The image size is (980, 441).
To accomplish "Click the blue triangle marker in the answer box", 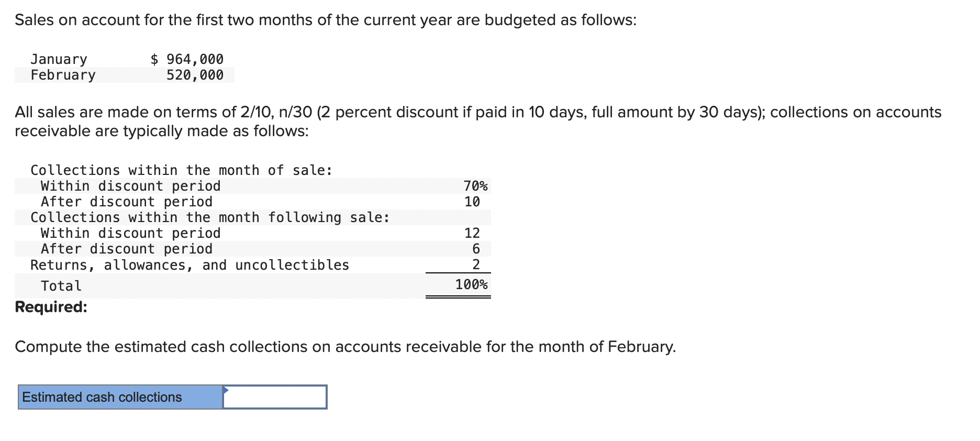I will pyautogui.click(x=226, y=390).
